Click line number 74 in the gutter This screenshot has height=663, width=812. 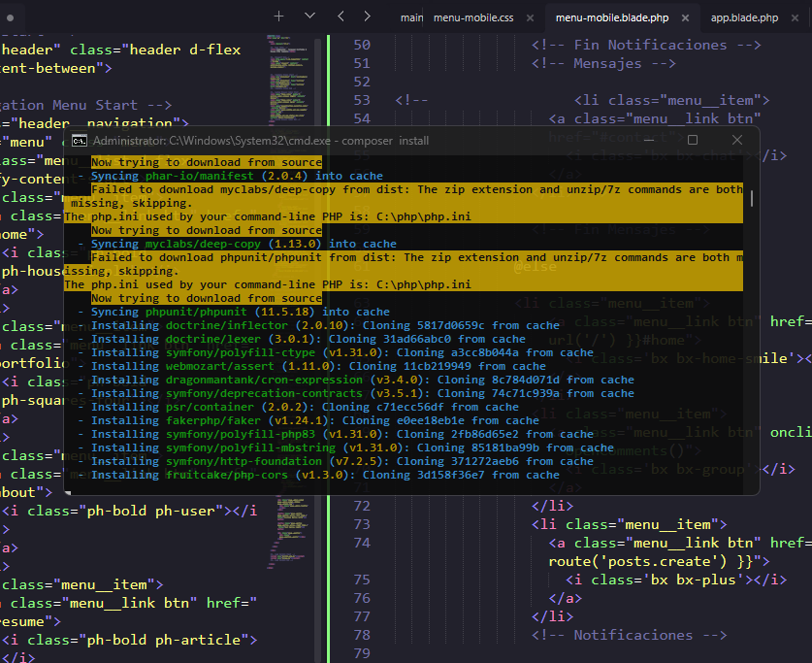(362, 543)
